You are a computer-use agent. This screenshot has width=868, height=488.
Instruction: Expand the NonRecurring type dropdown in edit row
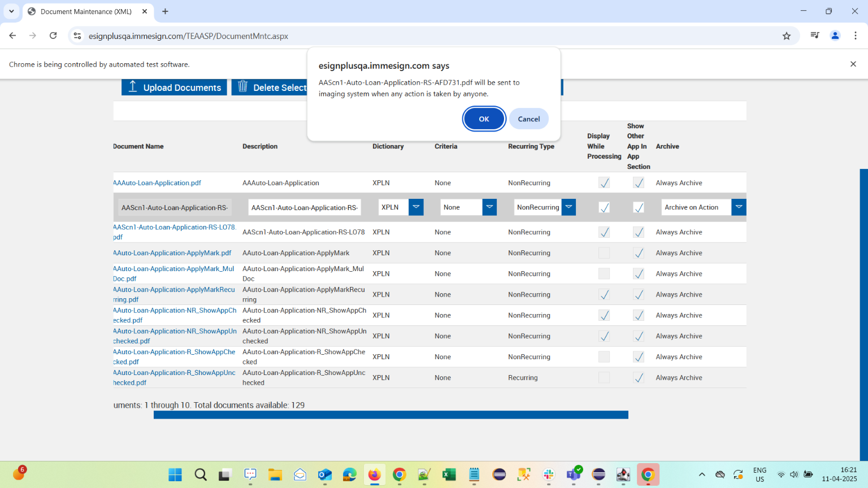click(x=568, y=207)
